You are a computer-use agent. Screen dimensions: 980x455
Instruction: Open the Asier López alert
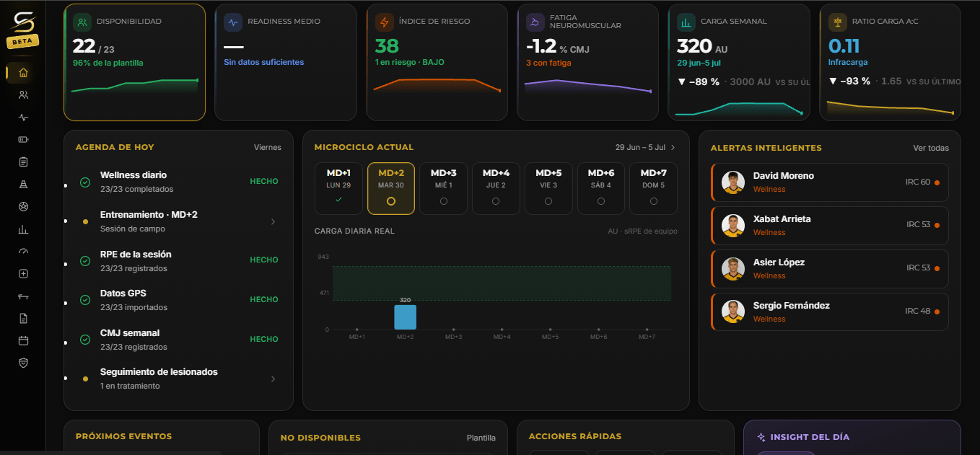[830, 269]
